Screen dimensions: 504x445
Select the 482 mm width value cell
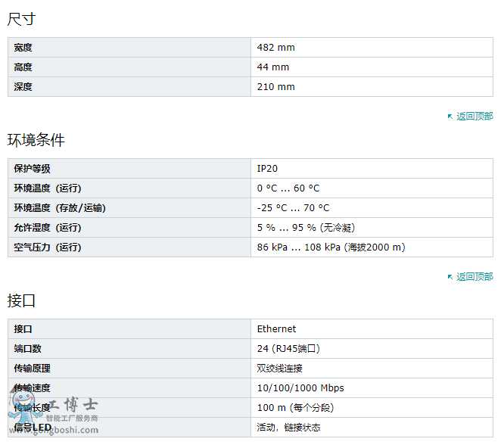click(x=372, y=48)
